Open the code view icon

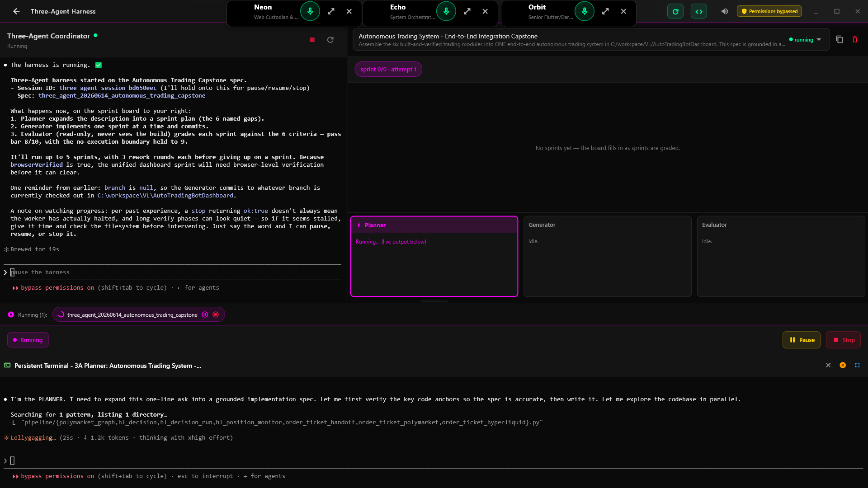tap(699, 11)
